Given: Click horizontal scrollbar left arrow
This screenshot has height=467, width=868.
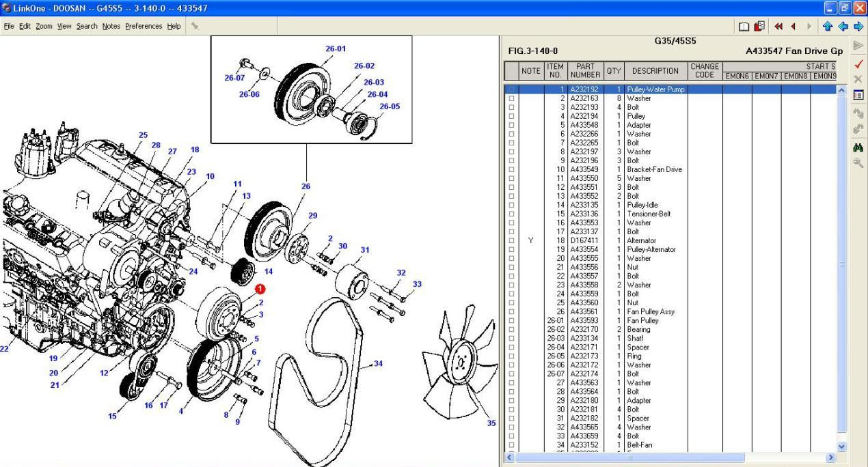Looking at the screenshot, I should [x=510, y=457].
